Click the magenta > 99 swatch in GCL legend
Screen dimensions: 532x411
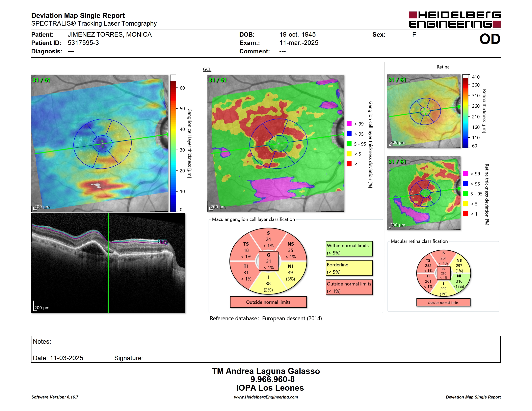coord(349,124)
